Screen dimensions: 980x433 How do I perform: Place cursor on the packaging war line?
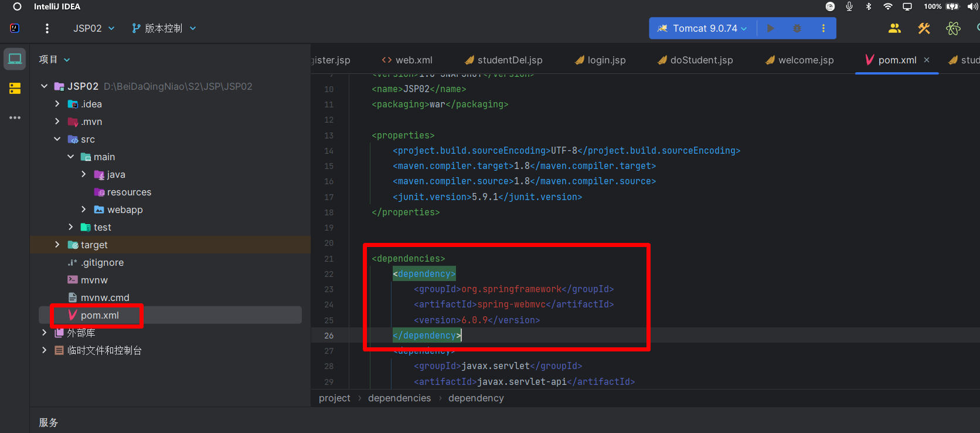point(440,104)
